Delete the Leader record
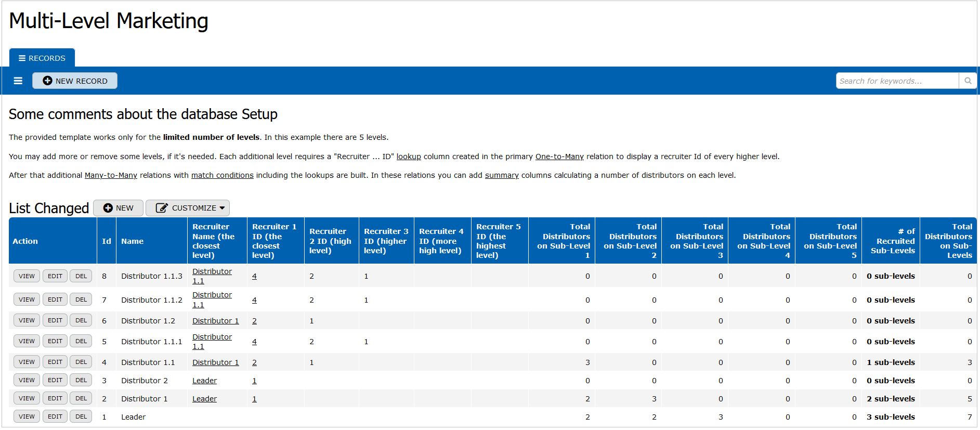980x430 pixels. click(x=81, y=416)
